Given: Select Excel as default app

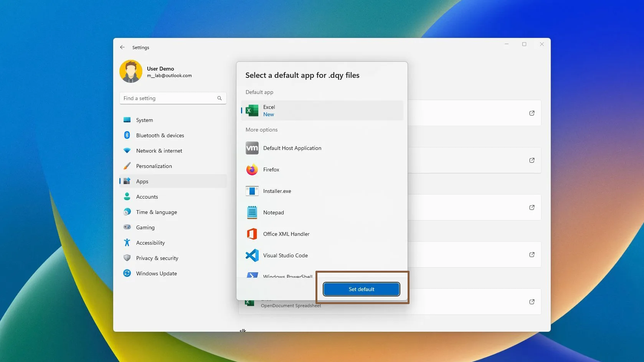Looking at the screenshot, I should coord(322,110).
